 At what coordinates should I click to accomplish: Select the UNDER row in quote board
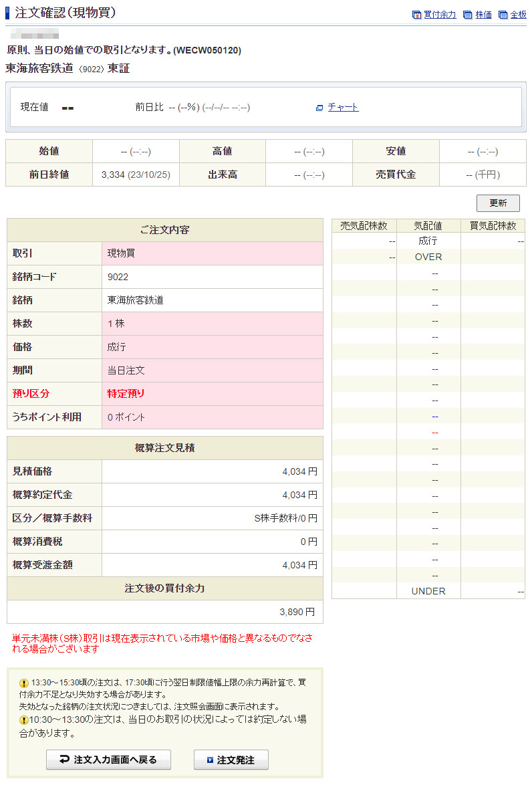pyautogui.click(x=428, y=591)
